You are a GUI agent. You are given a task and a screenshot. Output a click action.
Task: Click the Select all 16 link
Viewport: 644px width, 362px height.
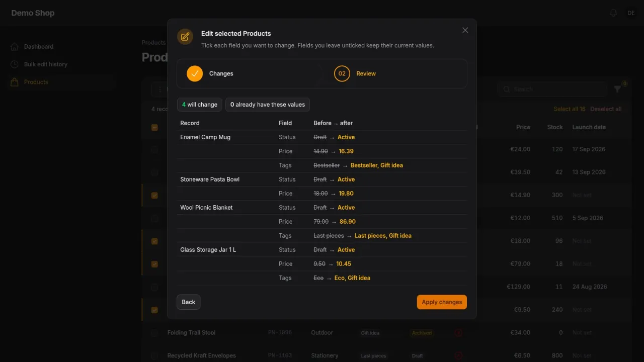pyautogui.click(x=570, y=109)
